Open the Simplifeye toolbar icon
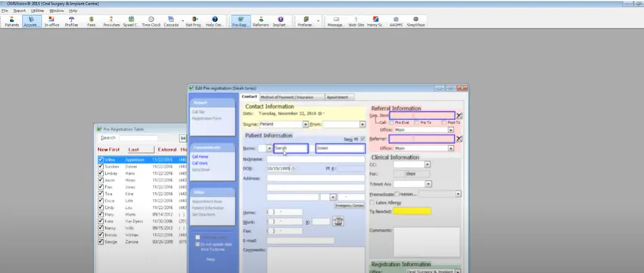This screenshot has width=644, height=273. (415, 21)
